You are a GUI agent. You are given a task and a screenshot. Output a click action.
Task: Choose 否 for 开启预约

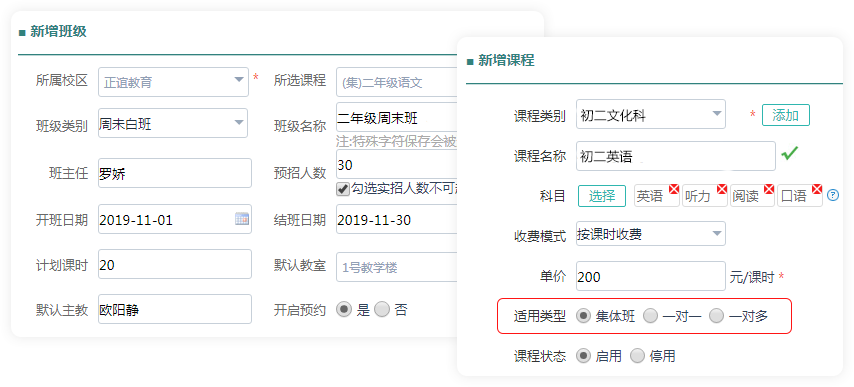coord(382,310)
